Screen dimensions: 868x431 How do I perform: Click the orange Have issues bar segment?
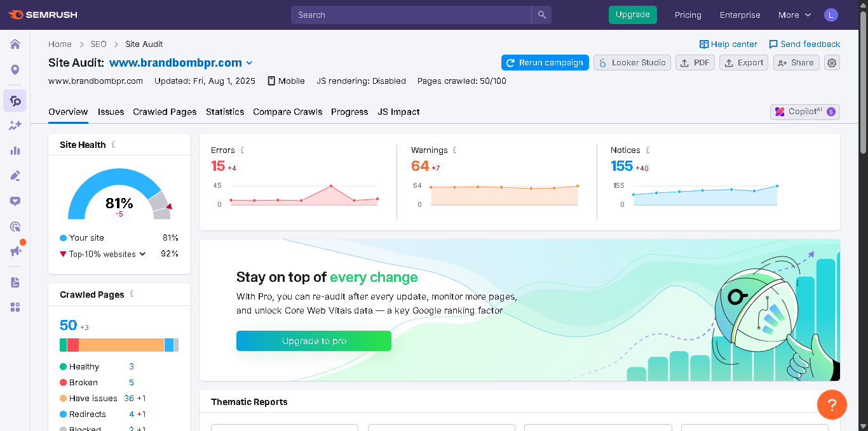click(x=121, y=345)
